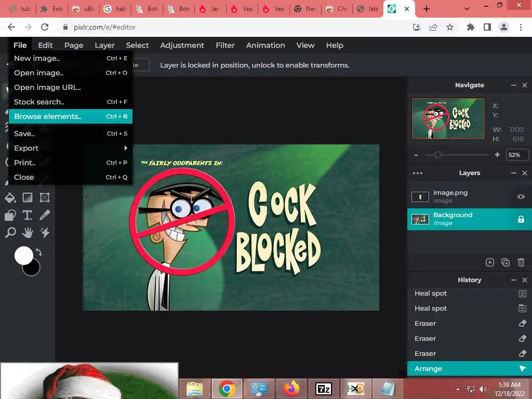Open the Adjustment menu
The image size is (532, 399).
coord(182,45)
